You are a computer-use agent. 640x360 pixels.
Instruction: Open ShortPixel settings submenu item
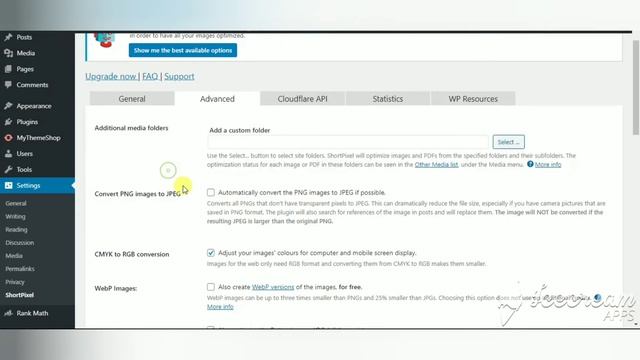20,295
